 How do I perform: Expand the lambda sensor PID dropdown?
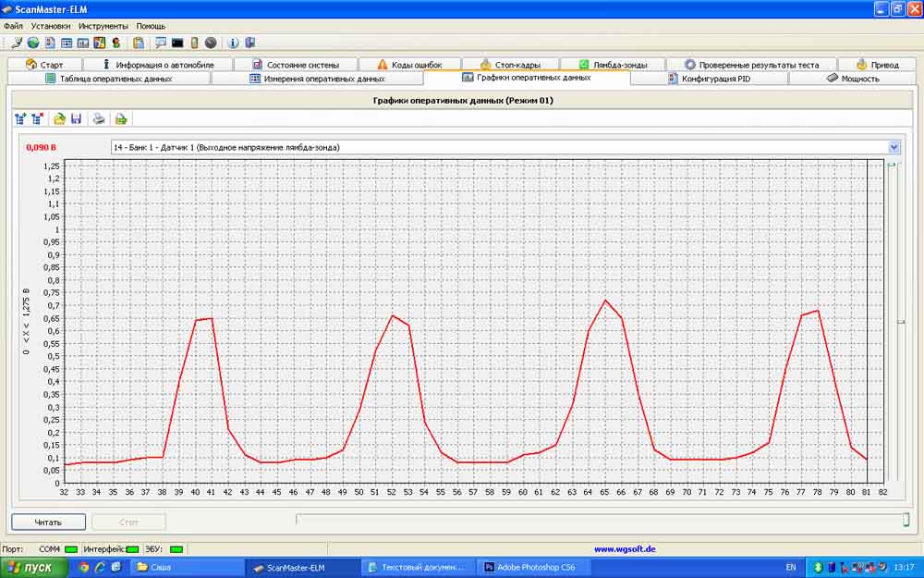(x=894, y=147)
